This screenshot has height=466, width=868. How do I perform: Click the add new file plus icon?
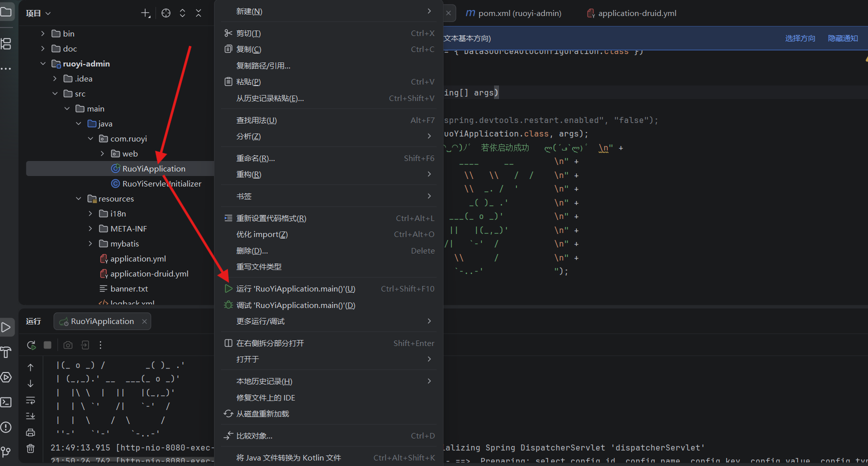click(x=145, y=13)
